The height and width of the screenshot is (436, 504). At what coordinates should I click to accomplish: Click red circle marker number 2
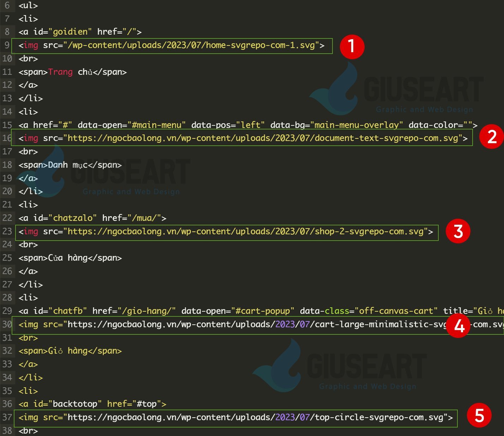491,137
